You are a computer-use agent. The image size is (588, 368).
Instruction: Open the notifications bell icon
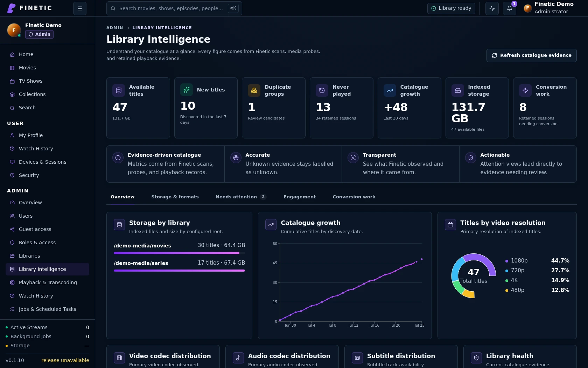[x=510, y=8]
